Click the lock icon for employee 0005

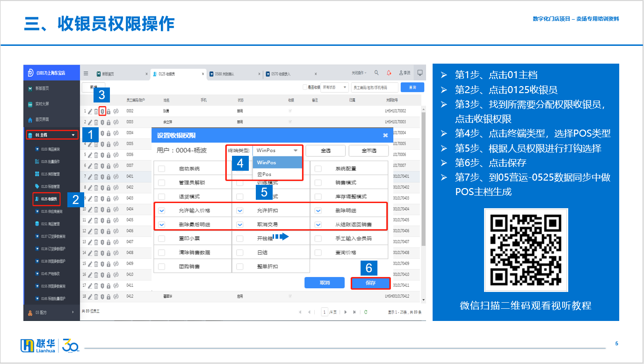pos(109,144)
